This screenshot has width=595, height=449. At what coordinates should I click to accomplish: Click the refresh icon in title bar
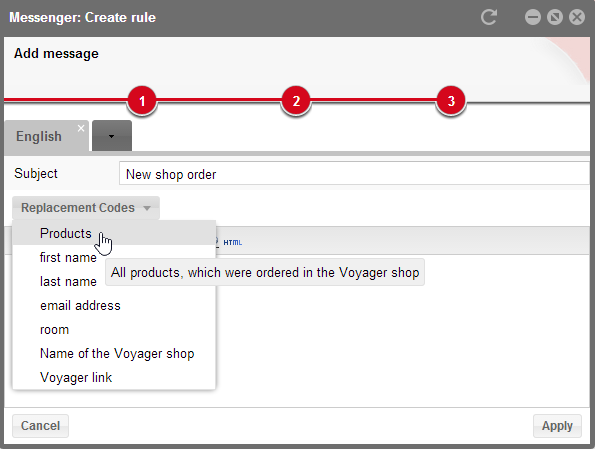[x=489, y=17]
